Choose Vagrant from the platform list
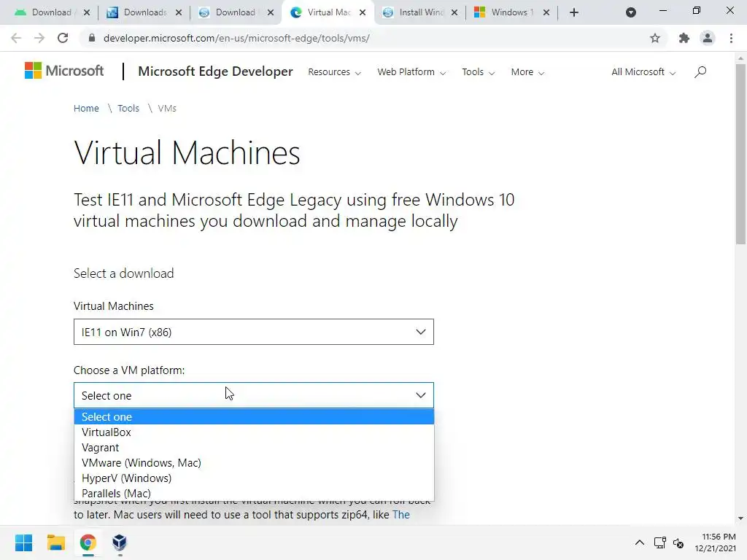This screenshot has width=747, height=560. tap(254, 448)
